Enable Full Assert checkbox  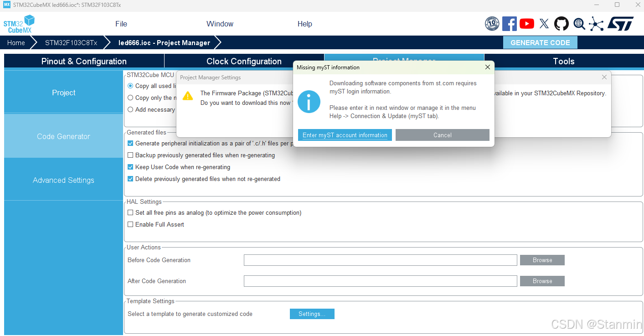(x=130, y=224)
